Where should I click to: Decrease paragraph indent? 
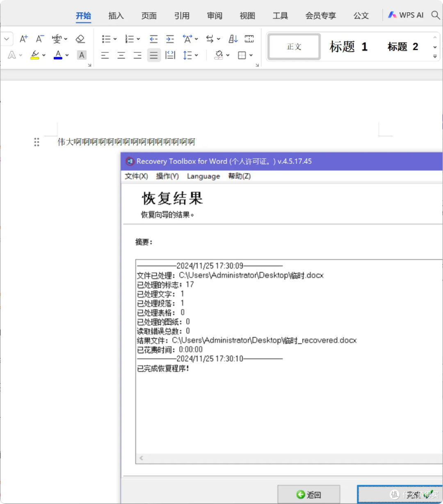tap(153, 39)
